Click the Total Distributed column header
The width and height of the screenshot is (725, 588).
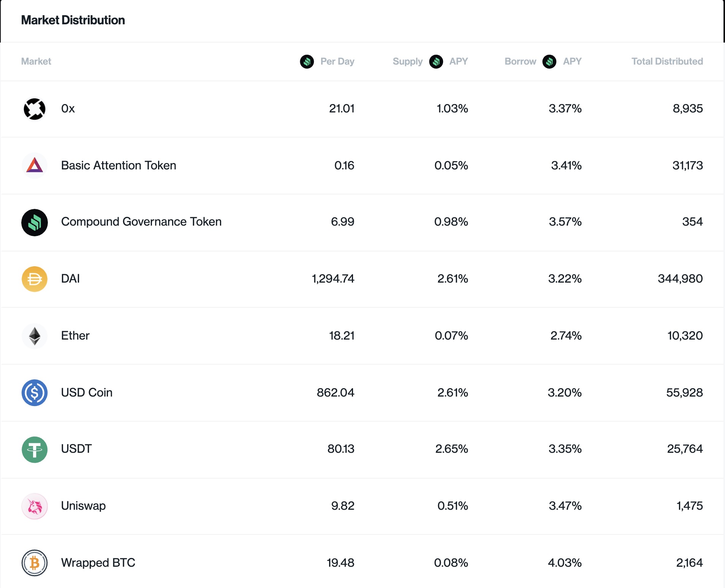[x=667, y=61]
